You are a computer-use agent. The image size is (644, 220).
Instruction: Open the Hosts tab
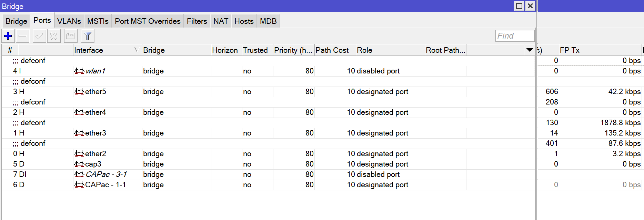[x=244, y=21]
